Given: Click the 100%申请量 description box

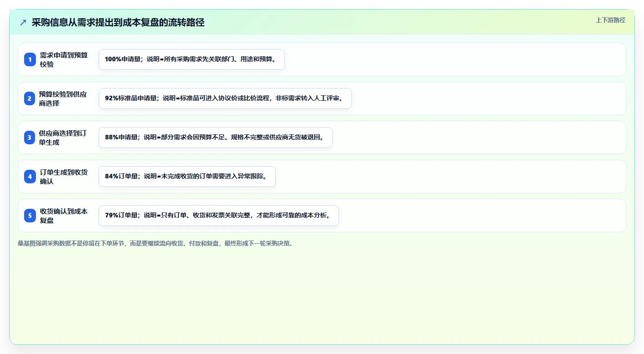Looking at the screenshot, I should click(192, 59).
